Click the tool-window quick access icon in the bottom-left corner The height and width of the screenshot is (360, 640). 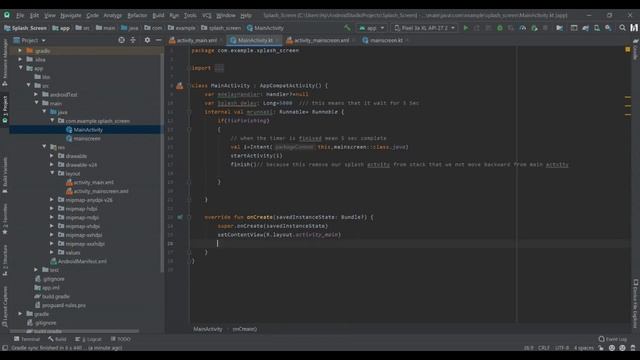5,348
